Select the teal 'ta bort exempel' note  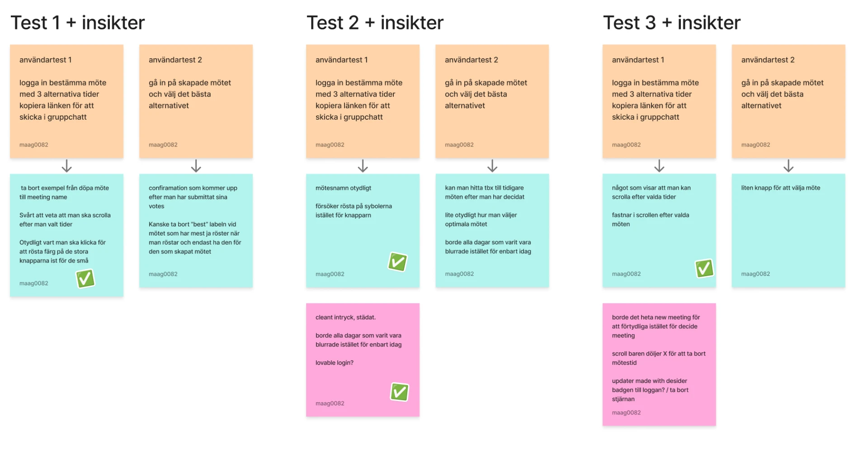pos(66,235)
